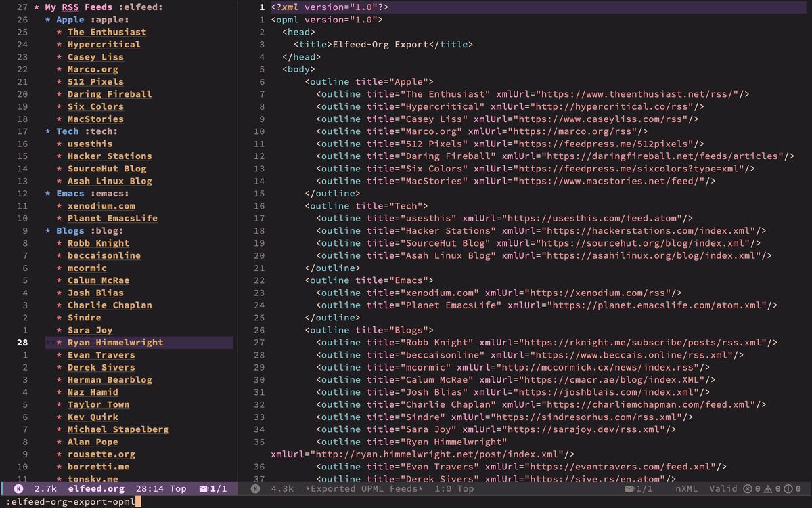
Task: Open the MacStories feed link
Action: pyautogui.click(x=95, y=119)
